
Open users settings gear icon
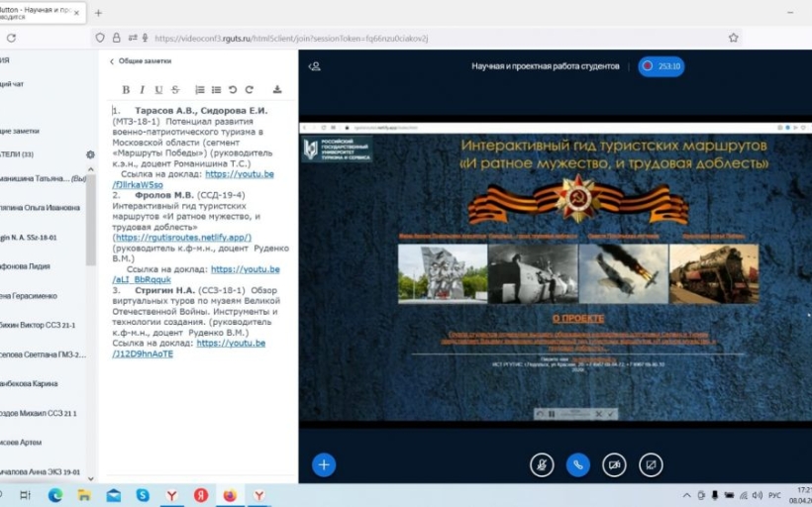tap(90, 154)
